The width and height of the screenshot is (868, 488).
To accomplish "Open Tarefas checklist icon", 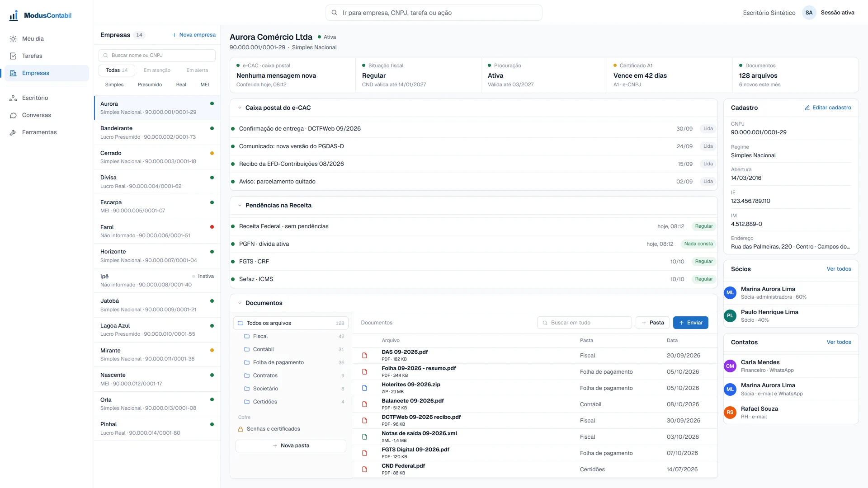I will 13,56.
